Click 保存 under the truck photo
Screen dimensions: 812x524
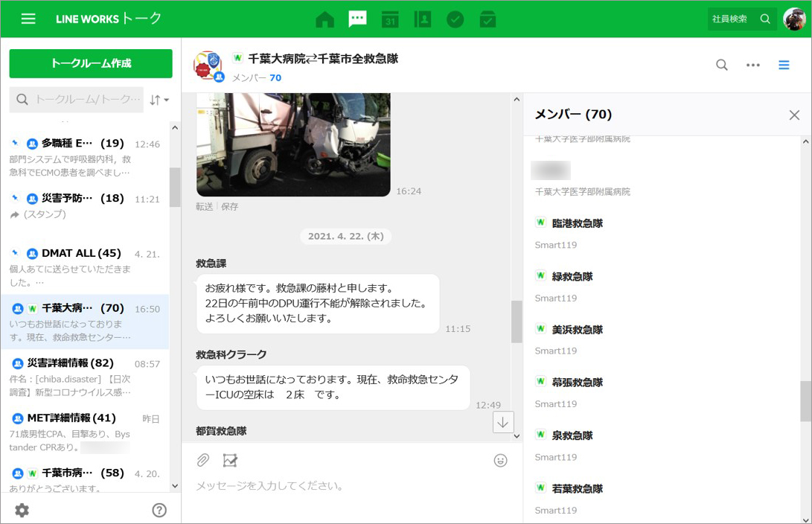230,207
